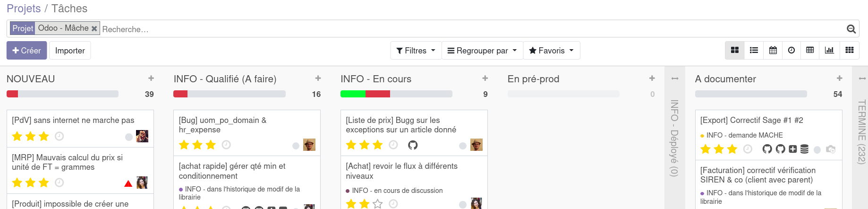This screenshot has width=868, height=209.
Task: Click GitHub icon on Liste de prix card
Action: click(413, 145)
